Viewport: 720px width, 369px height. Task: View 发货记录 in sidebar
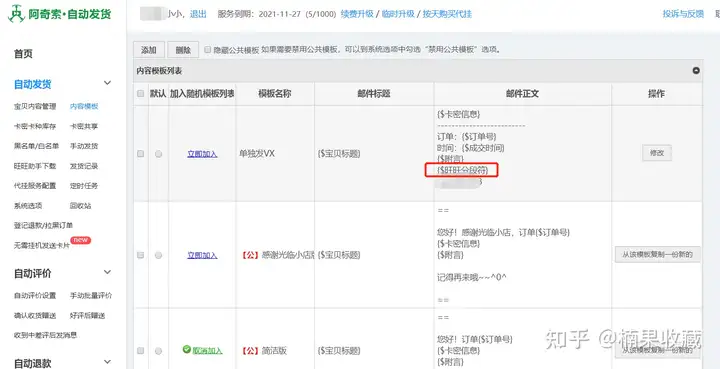tap(84, 166)
